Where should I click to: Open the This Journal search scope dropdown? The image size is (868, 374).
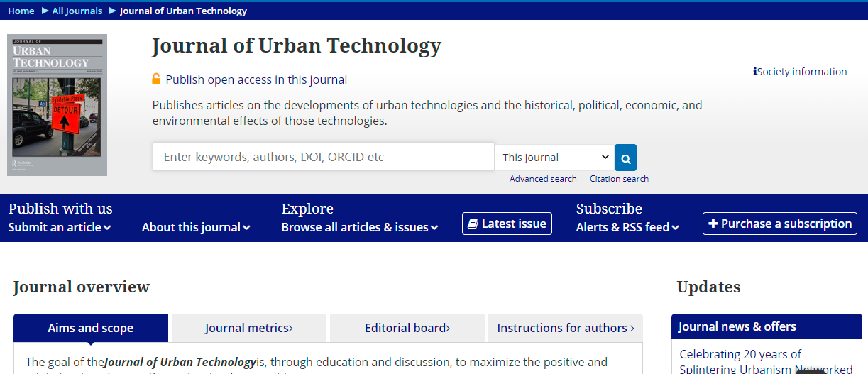coord(555,158)
